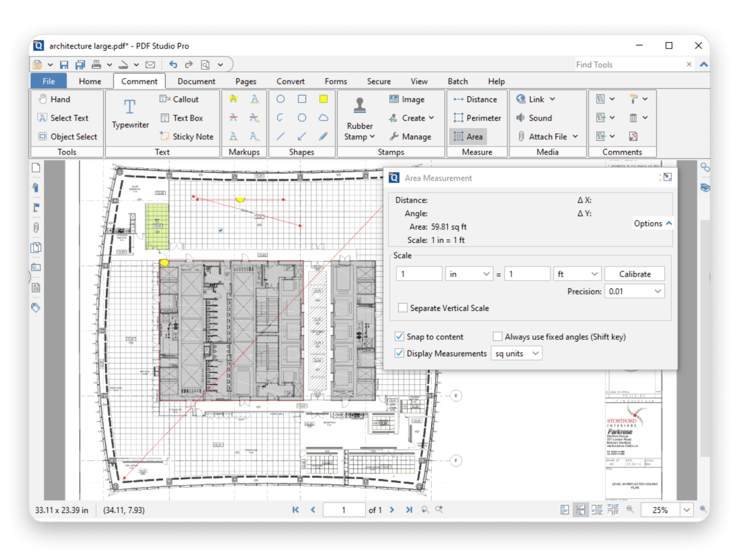Go to the last page button

[409, 510]
